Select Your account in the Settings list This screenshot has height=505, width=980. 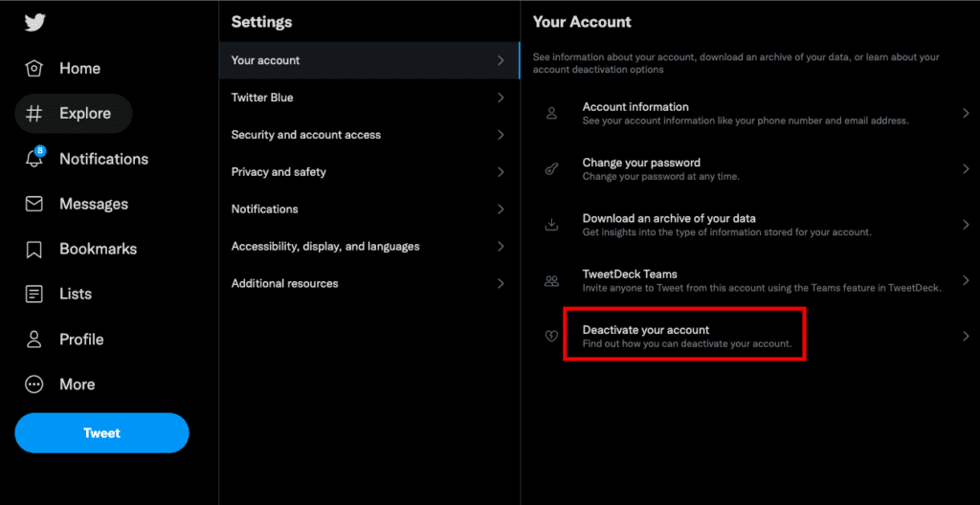369,60
